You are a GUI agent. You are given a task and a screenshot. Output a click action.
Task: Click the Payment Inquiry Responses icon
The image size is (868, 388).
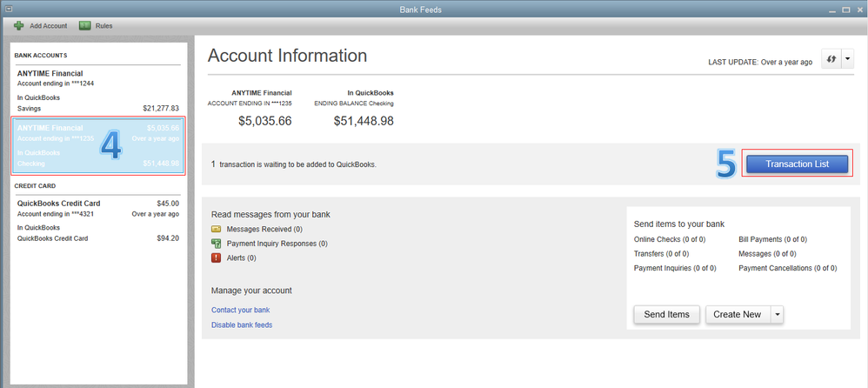coord(217,244)
